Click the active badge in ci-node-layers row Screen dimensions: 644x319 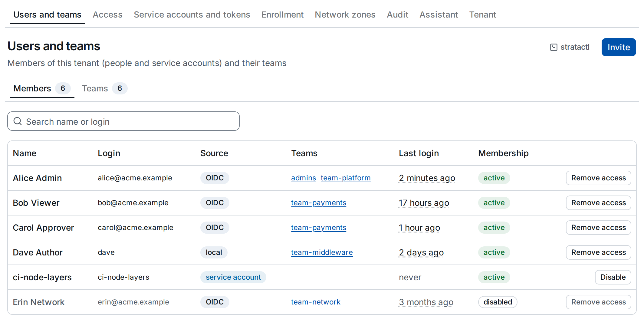(494, 277)
